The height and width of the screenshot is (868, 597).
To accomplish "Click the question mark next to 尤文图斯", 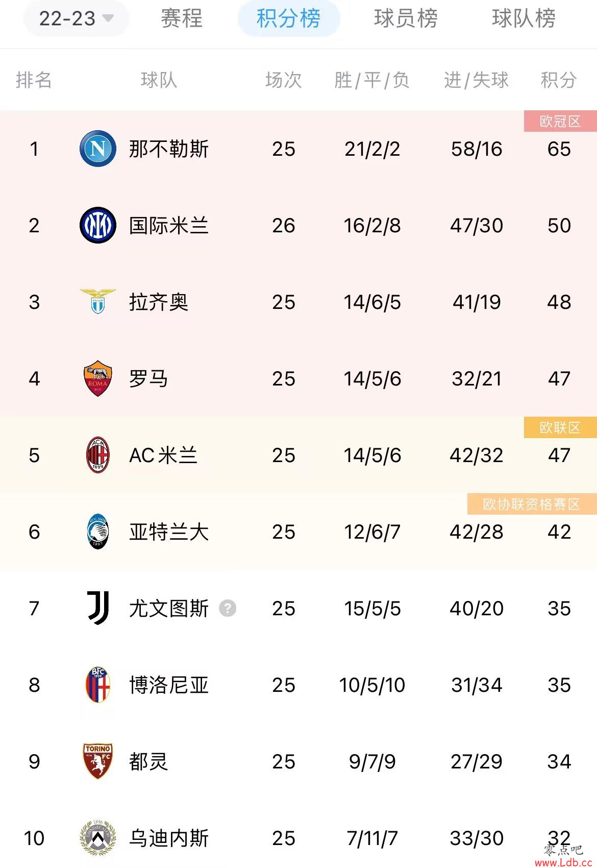I will click(x=228, y=608).
